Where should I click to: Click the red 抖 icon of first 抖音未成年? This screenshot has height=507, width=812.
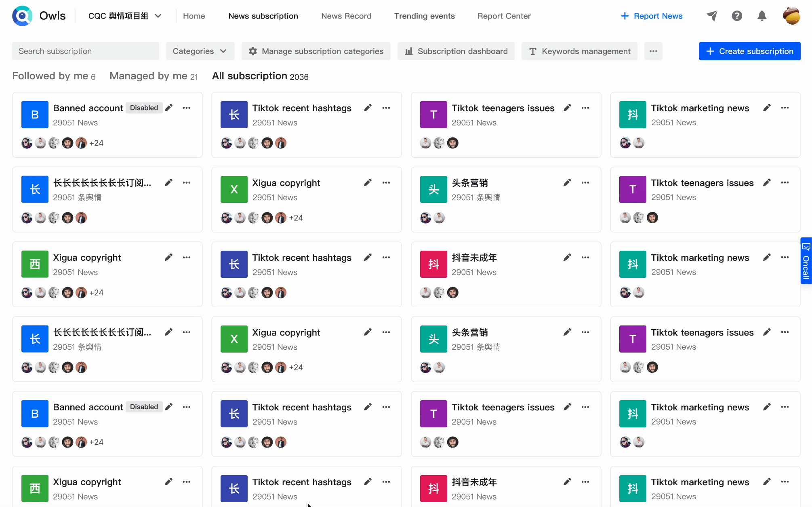point(433,264)
